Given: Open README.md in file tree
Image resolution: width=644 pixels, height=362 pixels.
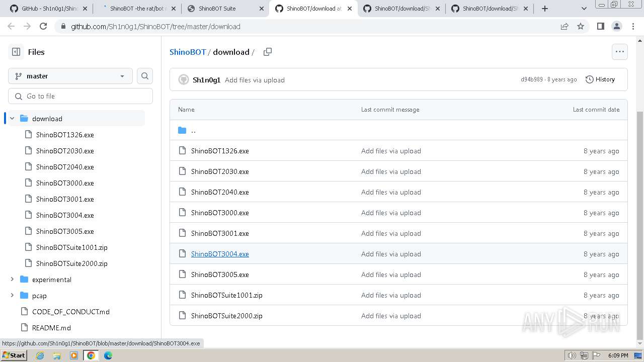Looking at the screenshot, I should point(51,328).
